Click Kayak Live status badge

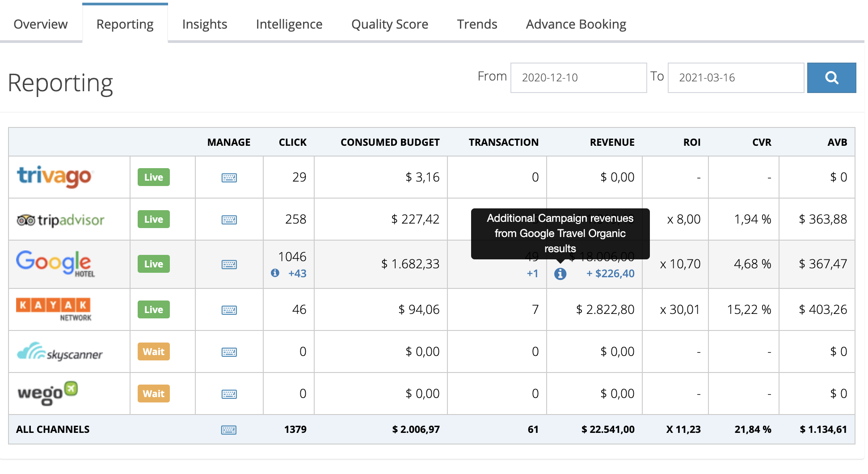pos(154,309)
